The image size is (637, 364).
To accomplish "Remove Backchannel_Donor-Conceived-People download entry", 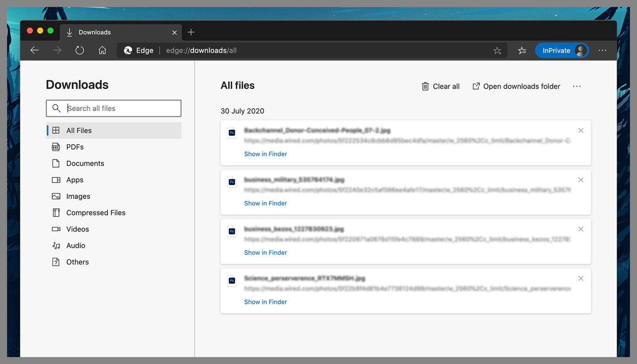I will pyautogui.click(x=581, y=130).
